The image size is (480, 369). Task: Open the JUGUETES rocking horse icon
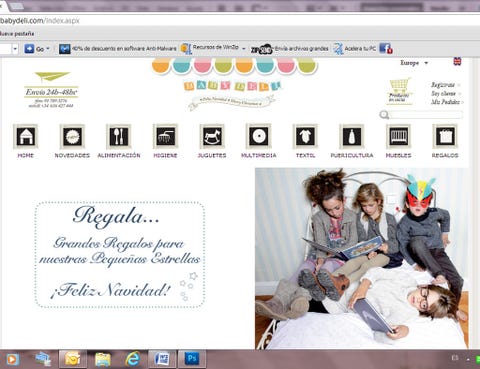pos(212,136)
